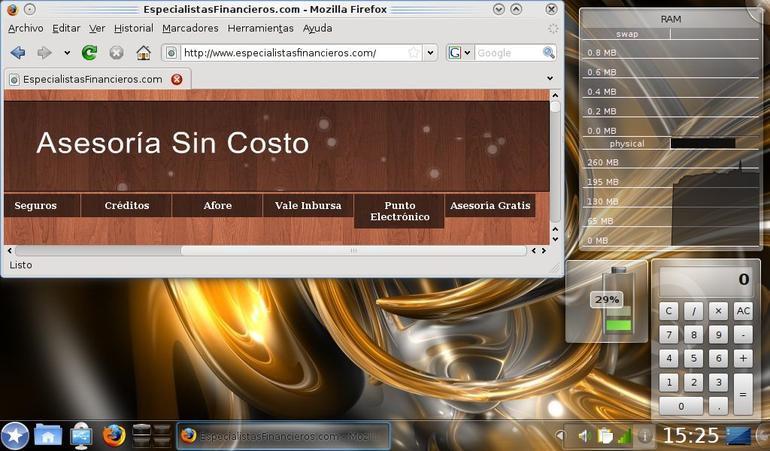Go back with the blue Back arrow
This screenshot has width=770, height=451.
tap(18, 53)
